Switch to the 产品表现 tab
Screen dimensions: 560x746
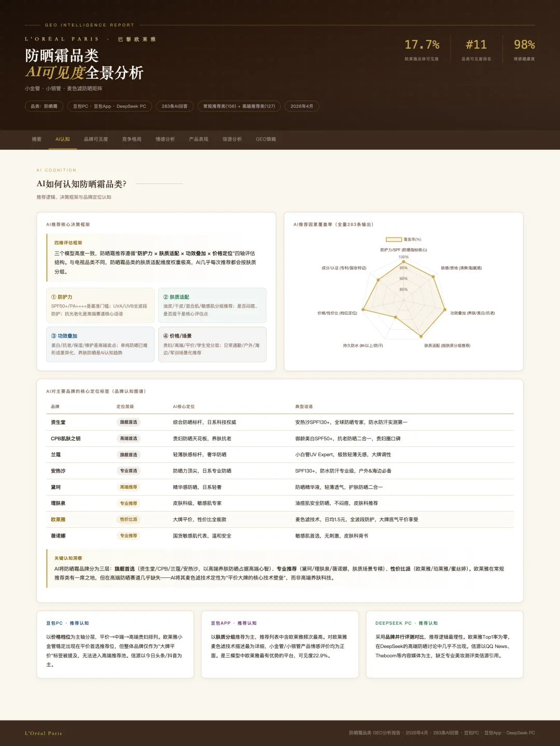tap(199, 139)
